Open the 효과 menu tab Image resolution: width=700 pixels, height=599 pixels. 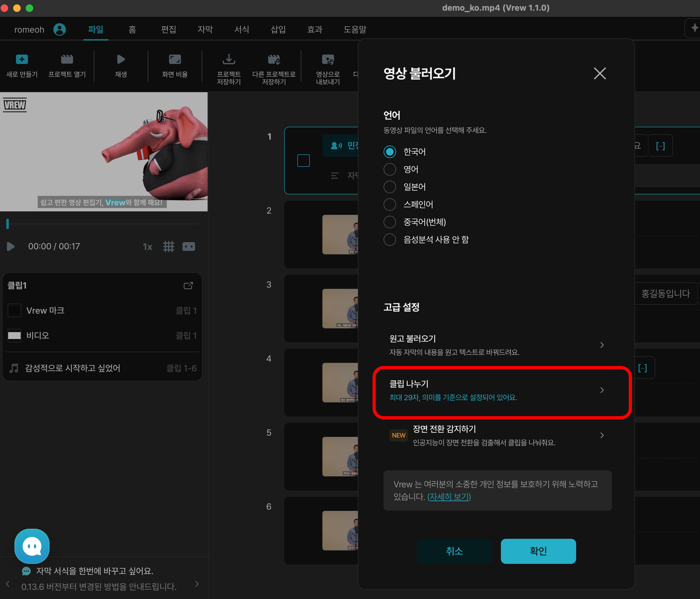tap(315, 29)
